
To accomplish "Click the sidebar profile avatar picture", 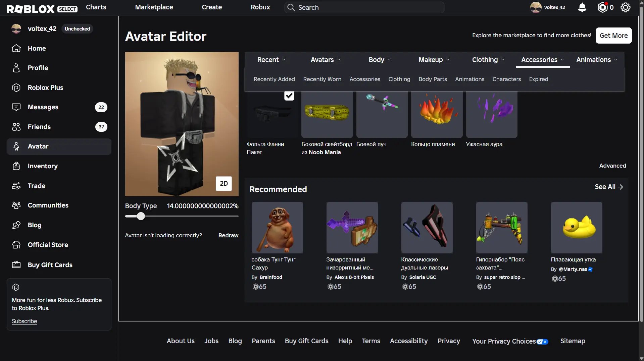I will pyautogui.click(x=16, y=28).
